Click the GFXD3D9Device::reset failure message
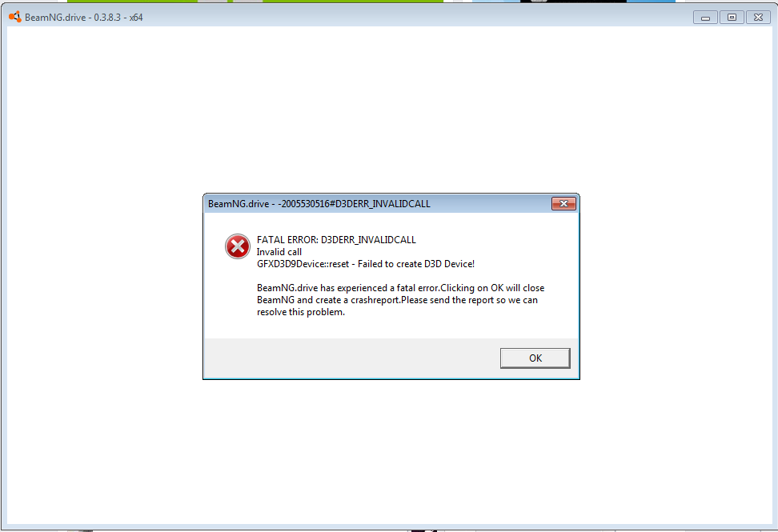This screenshot has height=532, width=778. pyautogui.click(x=366, y=264)
